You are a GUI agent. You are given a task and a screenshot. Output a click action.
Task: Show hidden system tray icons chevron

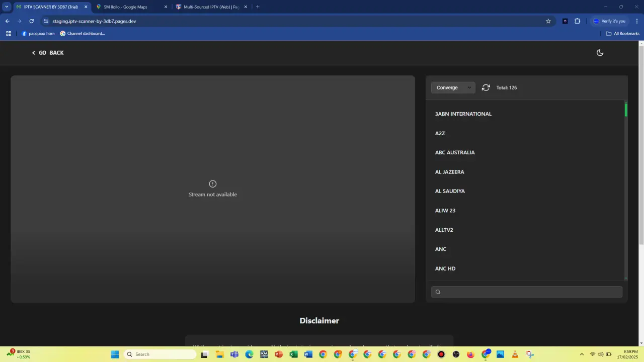[582, 354]
